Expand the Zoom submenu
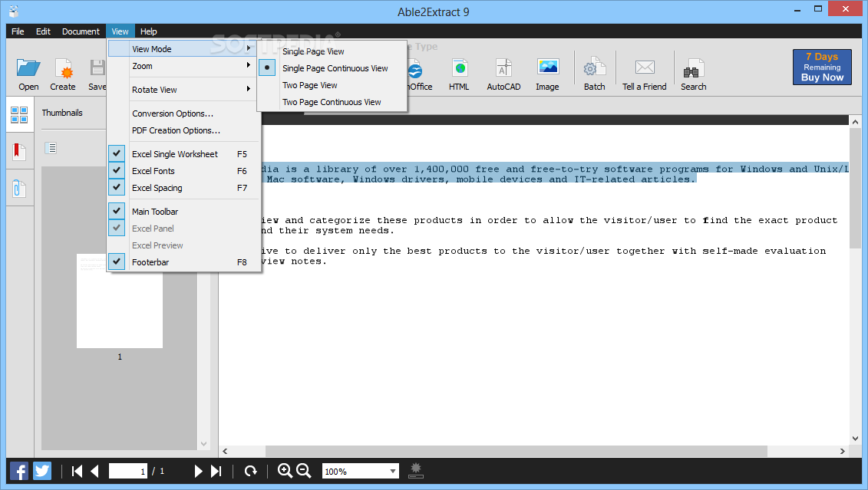The height and width of the screenshot is (490, 868). tap(183, 66)
